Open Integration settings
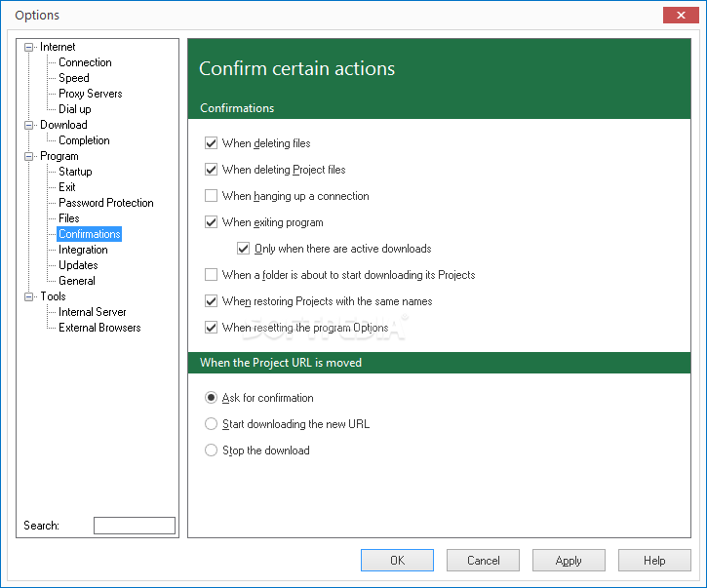 point(83,250)
